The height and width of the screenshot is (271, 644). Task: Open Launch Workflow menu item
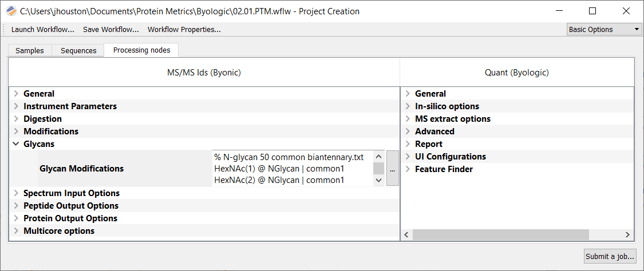(x=43, y=30)
